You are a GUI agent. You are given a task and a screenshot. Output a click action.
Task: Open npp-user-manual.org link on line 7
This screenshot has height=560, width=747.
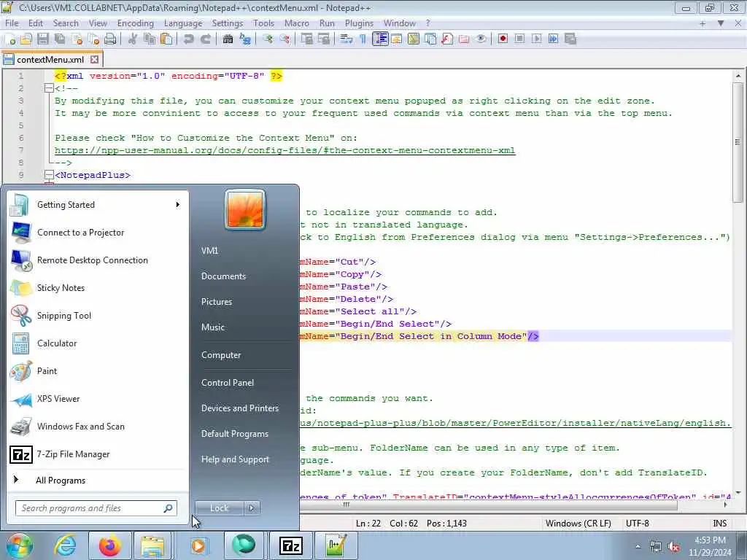(x=285, y=150)
